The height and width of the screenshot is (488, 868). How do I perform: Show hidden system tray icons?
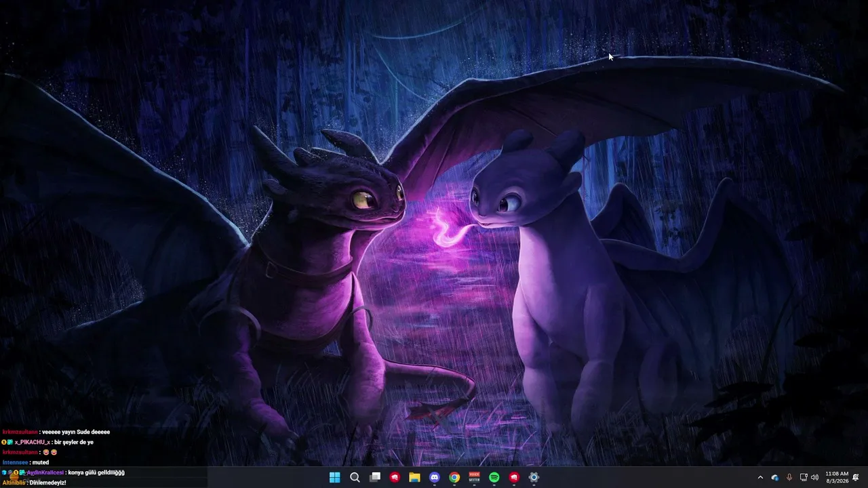[x=760, y=477]
